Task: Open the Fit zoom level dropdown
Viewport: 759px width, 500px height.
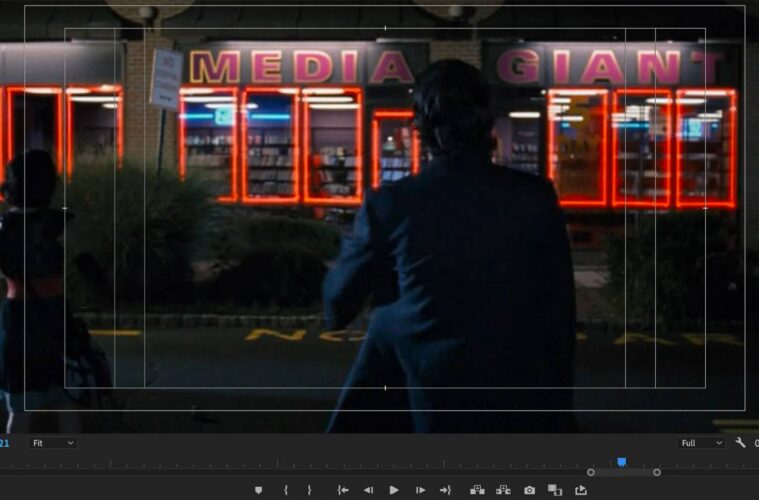Action: 53,443
